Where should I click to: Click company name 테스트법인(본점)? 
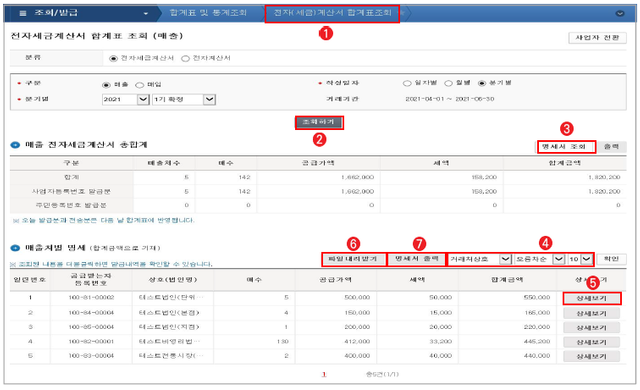[169, 312]
